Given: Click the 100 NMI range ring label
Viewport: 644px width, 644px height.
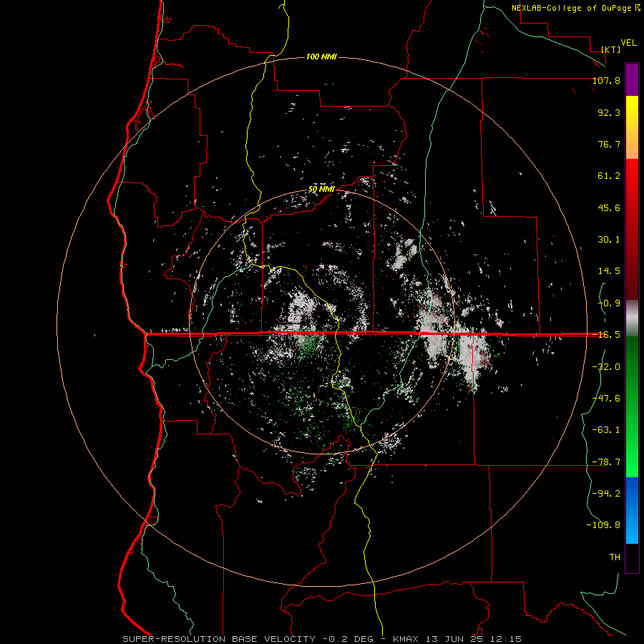Looking at the screenshot, I should click(321, 57).
